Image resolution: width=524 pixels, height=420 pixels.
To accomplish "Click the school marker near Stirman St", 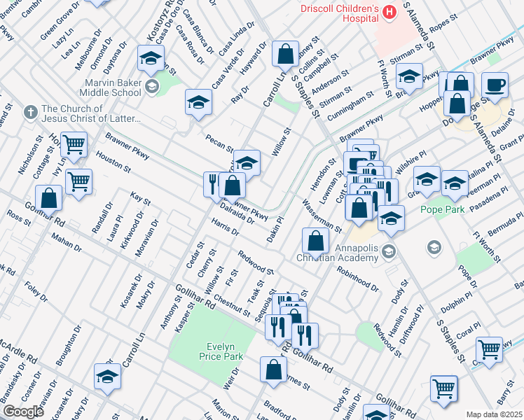I will (x=409, y=78).
